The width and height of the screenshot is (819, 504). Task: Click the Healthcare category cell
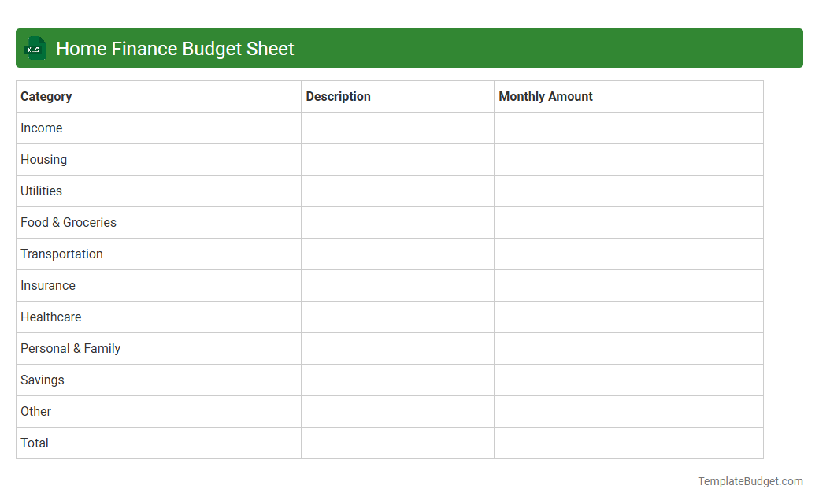50,317
